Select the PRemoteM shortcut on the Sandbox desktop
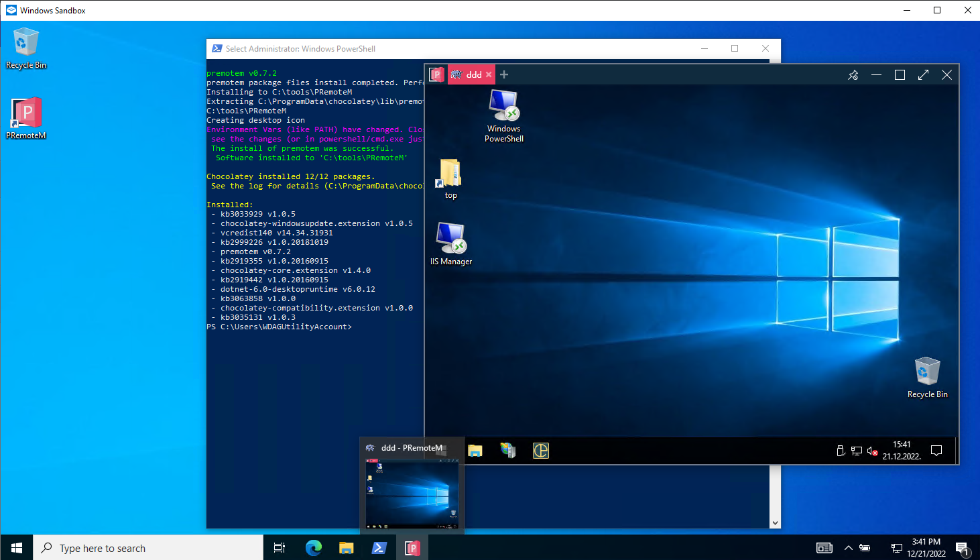 click(x=26, y=118)
